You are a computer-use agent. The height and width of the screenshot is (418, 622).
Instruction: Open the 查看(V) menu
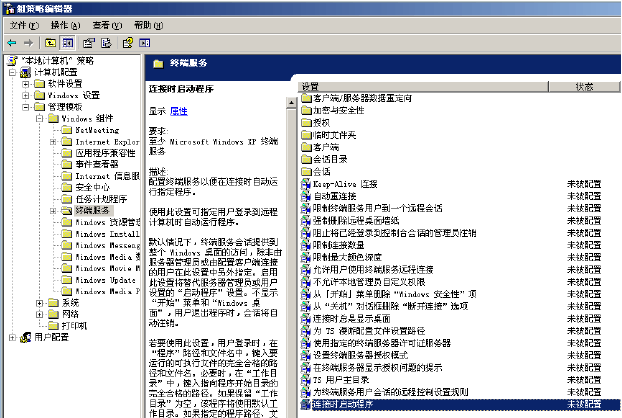point(107,25)
